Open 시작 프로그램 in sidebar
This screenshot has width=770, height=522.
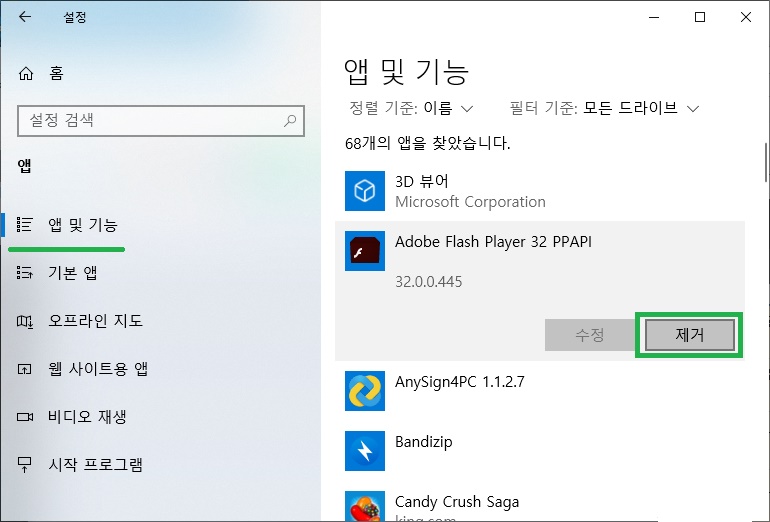95,465
